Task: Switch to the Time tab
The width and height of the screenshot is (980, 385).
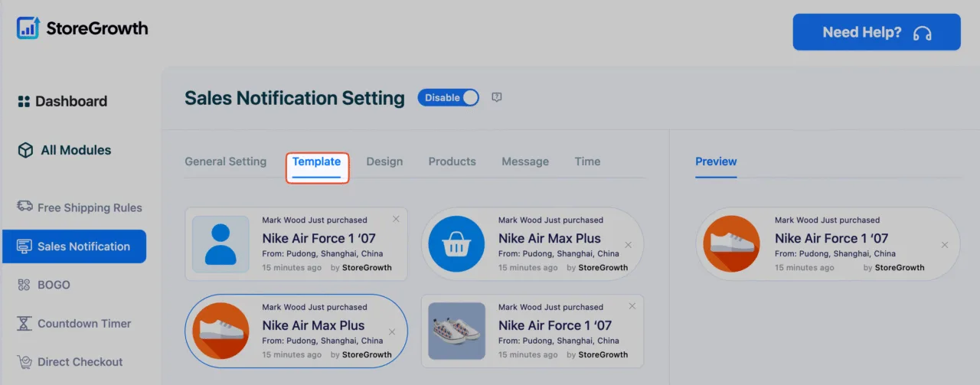Action: point(587,162)
